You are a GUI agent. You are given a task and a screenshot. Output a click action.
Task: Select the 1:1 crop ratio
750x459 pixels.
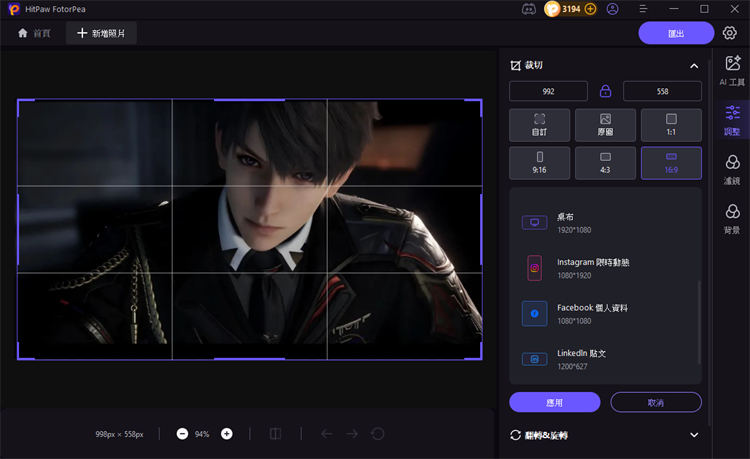pos(671,125)
